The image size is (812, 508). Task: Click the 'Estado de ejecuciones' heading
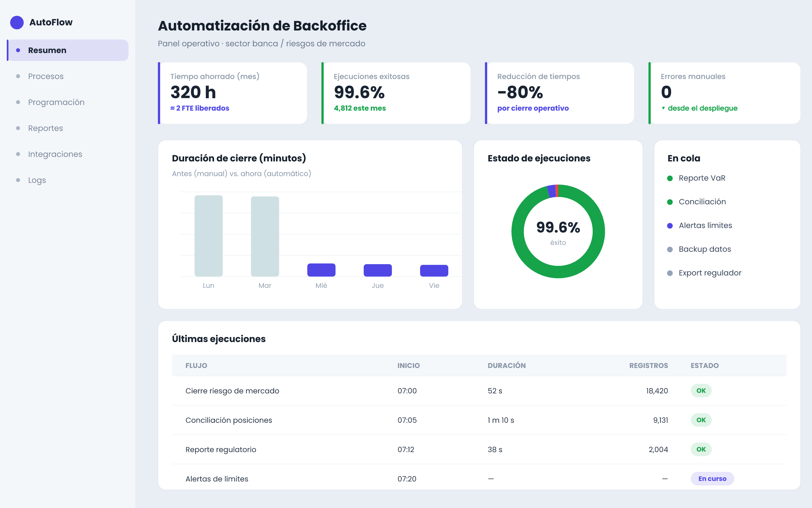[539, 158]
